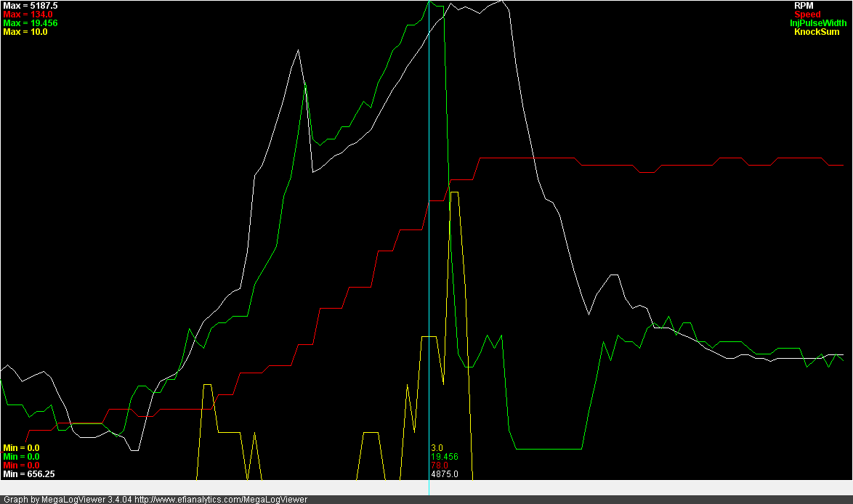The height and width of the screenshot is (504, 853).
Task: Click the white Max = 5187.5 label
Action: (31, 6)
